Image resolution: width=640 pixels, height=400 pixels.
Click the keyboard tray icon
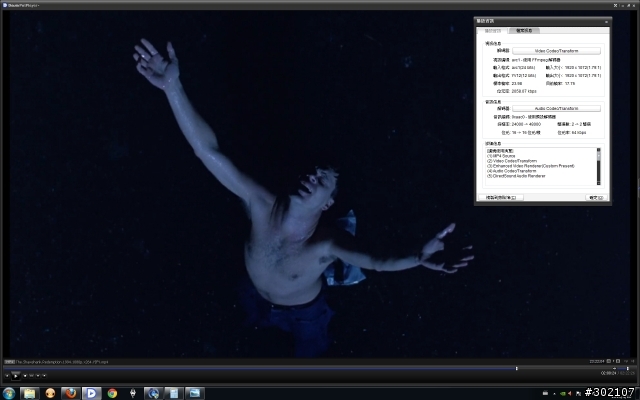(x=545, y=393)
